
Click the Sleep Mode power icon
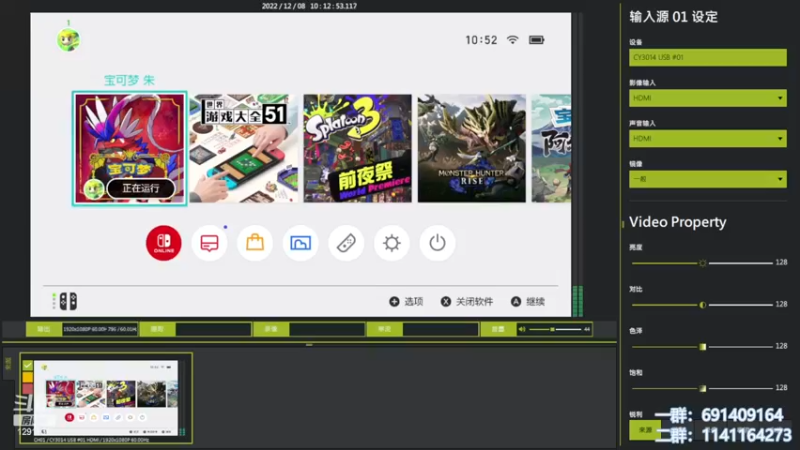tap(437, 243)
